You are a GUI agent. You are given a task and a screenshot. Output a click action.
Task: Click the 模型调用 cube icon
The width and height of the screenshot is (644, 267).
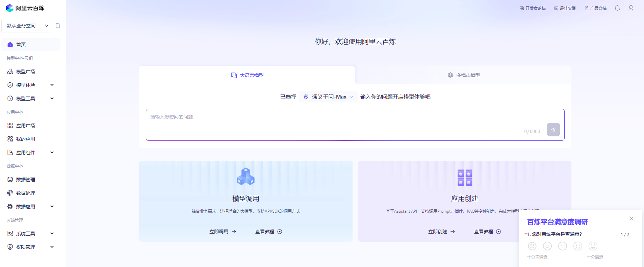[246, 177]
